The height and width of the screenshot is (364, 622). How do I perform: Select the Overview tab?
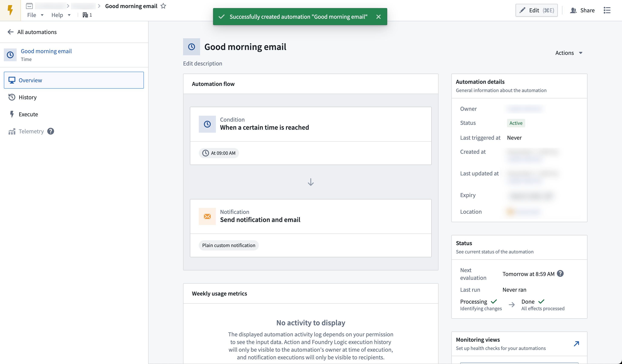tap(74, 80)
